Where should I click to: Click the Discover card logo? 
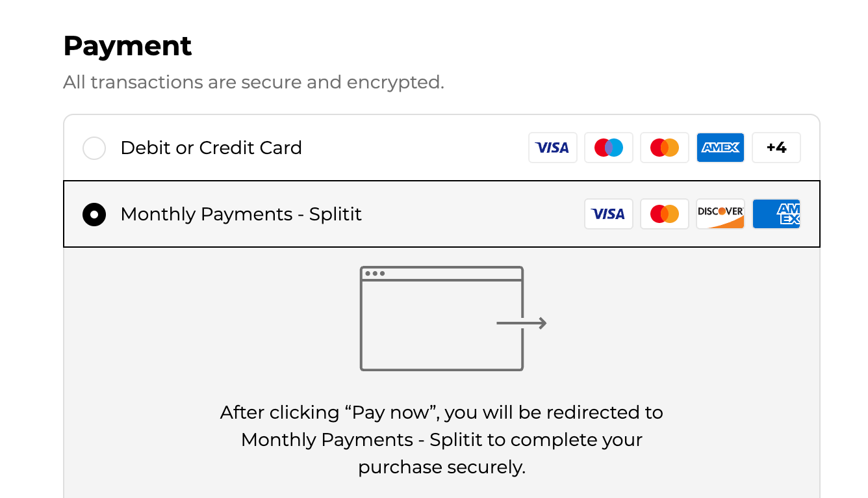click(x=720, y=214)
